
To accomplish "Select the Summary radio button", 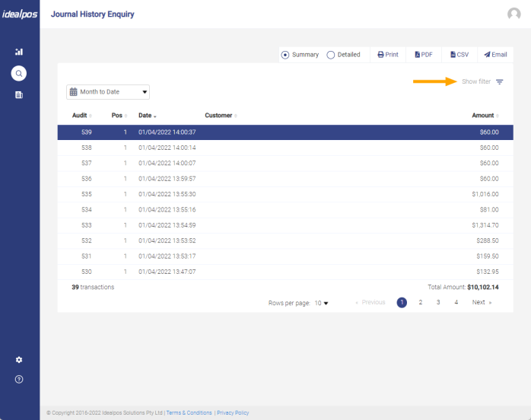I will (285, 55).
